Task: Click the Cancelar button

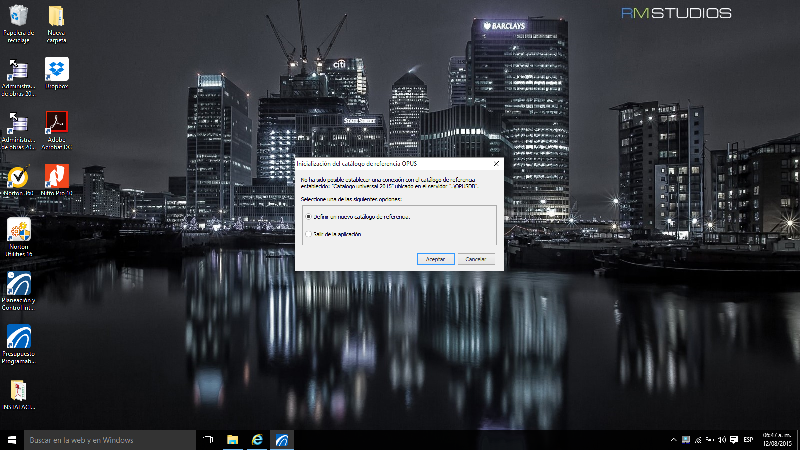Action: (477, 259)
